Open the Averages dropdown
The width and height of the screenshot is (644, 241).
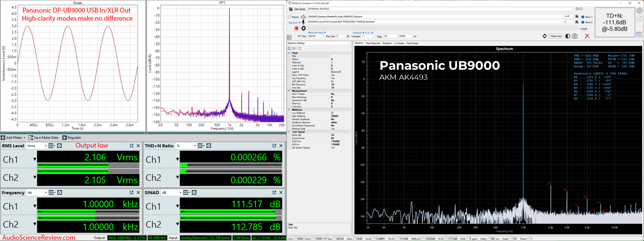click(x=368, y=36)
